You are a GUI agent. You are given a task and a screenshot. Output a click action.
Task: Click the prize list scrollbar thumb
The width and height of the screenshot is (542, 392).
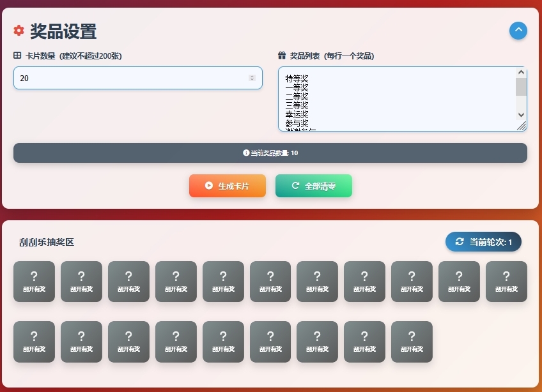pos(522,87)
